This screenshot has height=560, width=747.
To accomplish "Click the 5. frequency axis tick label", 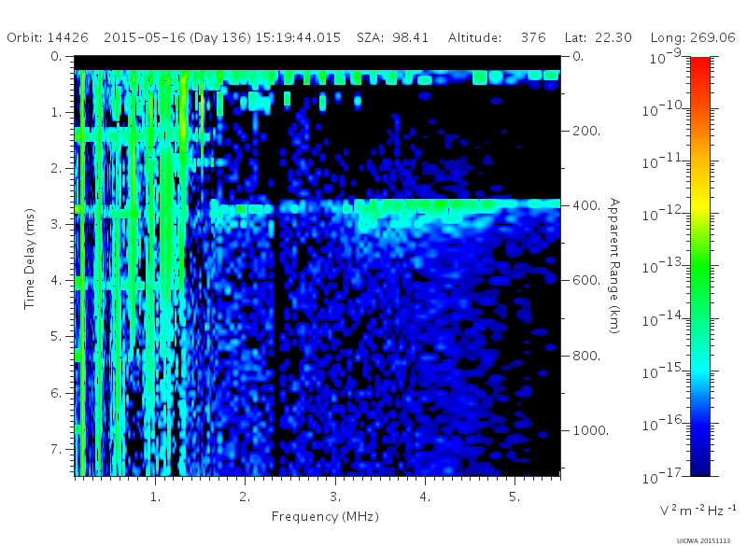I will click(514, 497).
